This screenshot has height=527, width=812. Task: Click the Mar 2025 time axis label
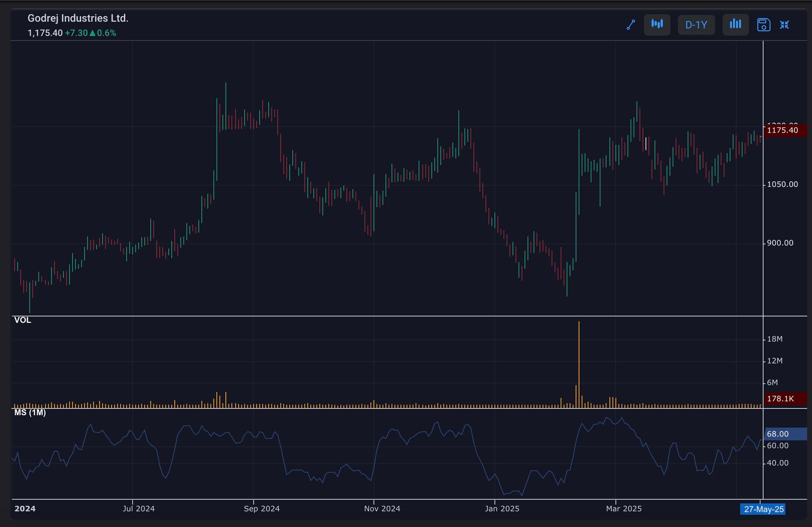point(624,508)
